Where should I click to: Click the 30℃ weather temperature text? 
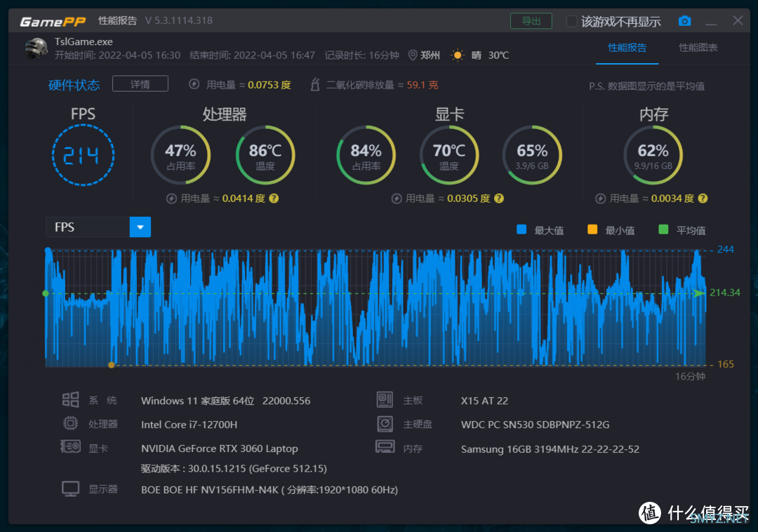point(498,55)
